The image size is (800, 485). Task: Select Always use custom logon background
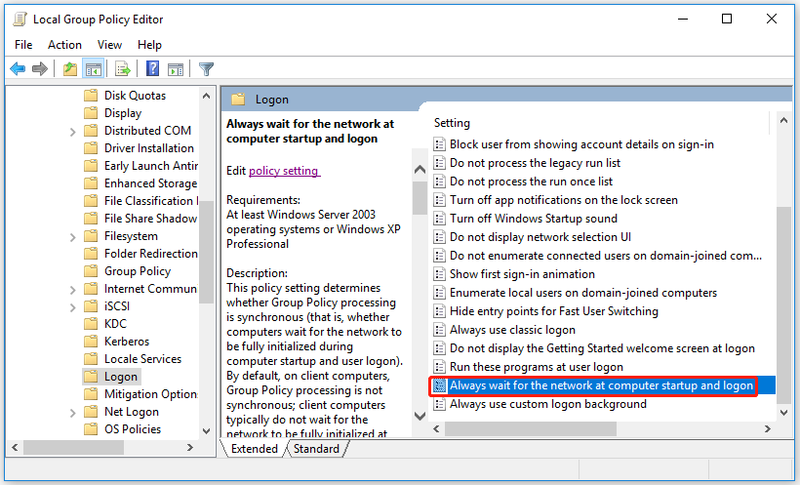548,404
